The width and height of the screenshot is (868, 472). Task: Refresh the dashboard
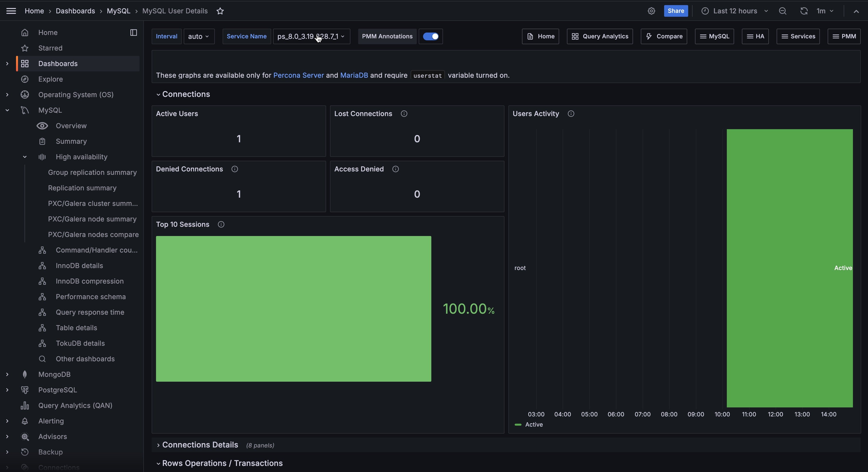click(804, 11)
